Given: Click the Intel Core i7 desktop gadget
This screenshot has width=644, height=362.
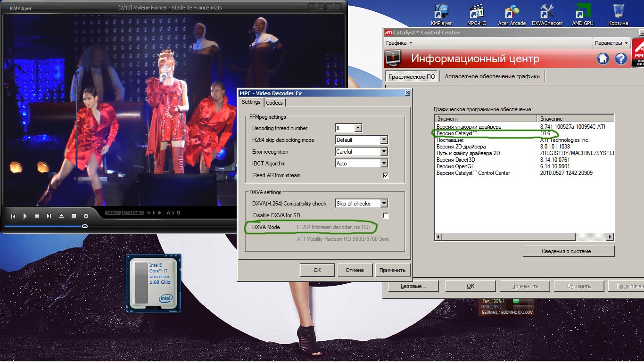Looking at the screenshot, I should (153, 283).
